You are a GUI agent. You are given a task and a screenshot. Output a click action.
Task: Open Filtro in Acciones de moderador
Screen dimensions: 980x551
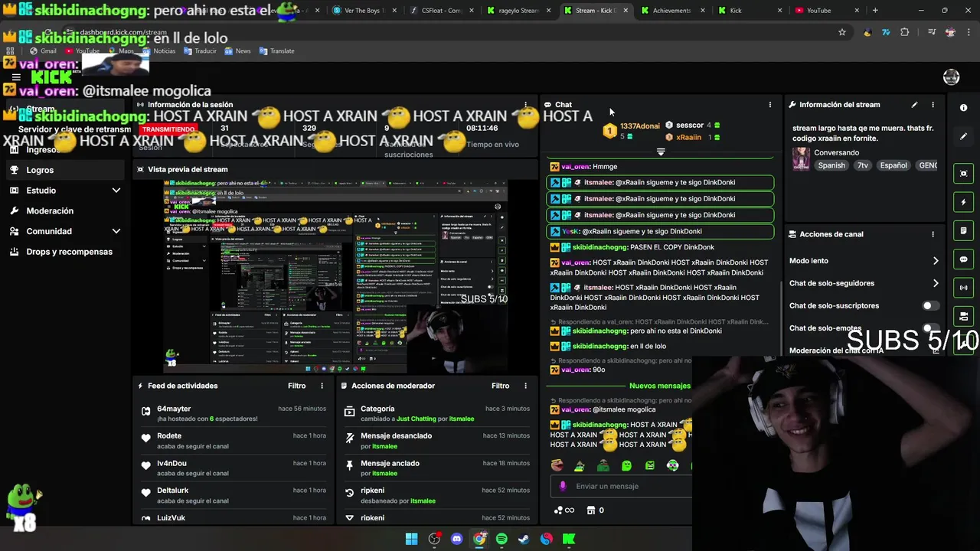(x=500, y=386)
